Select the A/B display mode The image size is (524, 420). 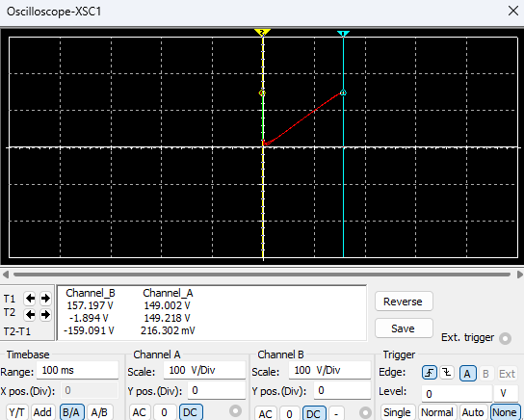point(99,412)
